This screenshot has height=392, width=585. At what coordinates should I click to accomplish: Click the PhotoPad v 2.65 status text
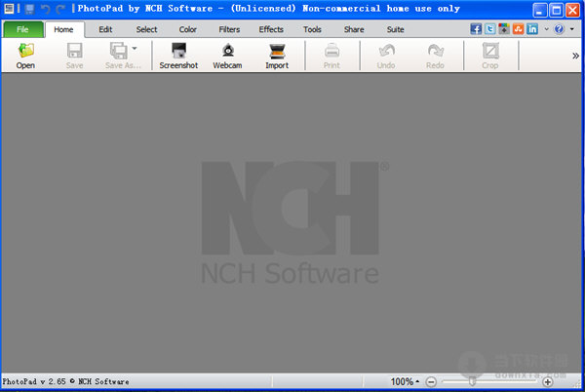[65, 381]
